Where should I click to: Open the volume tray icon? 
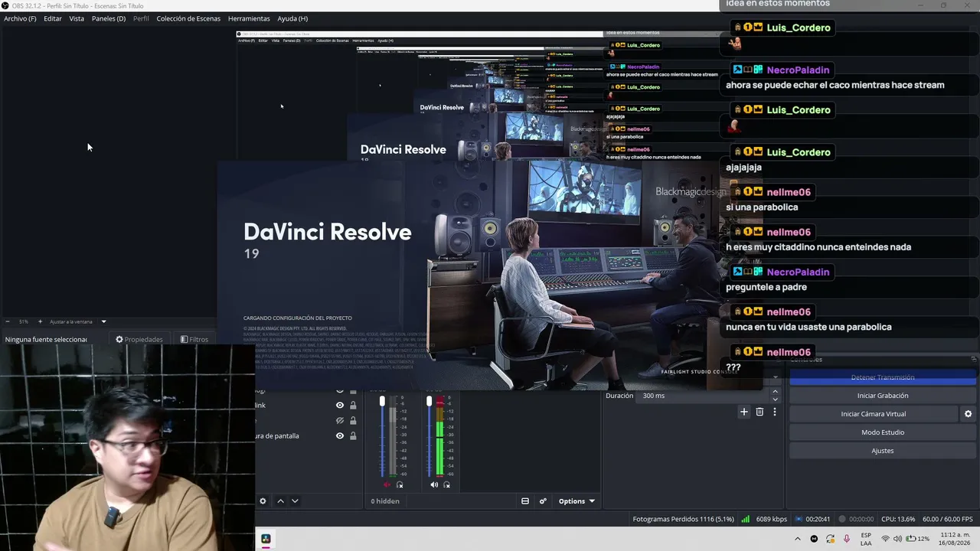coord(898,539)
